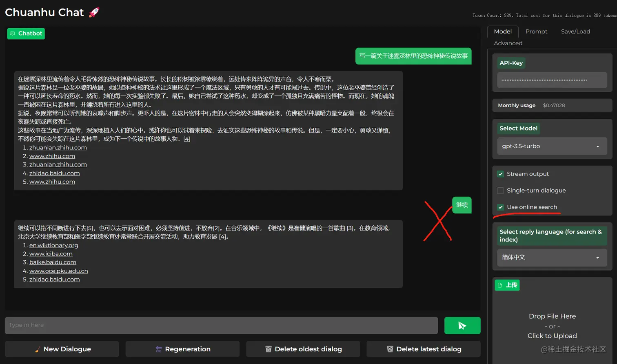
Task: Click Delete latest dialog button
Action: pyautogui.click(x=424, y=349)
